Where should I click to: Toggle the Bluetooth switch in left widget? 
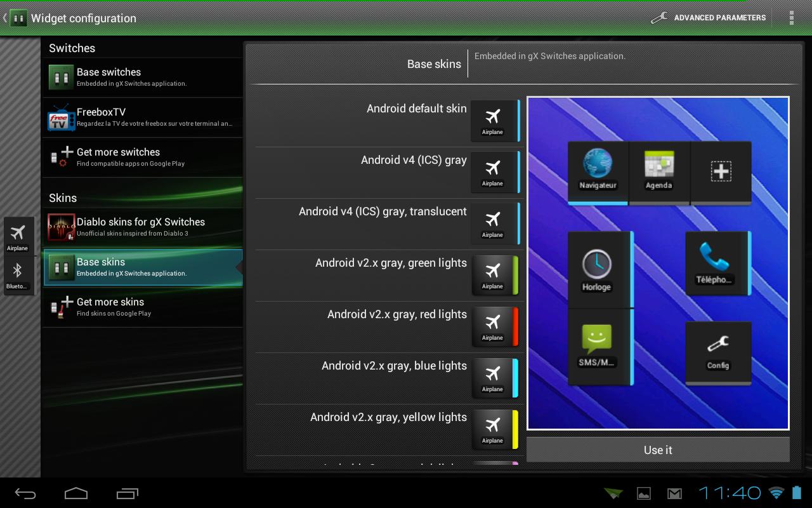pyautogui.click(x=18, y=276)
